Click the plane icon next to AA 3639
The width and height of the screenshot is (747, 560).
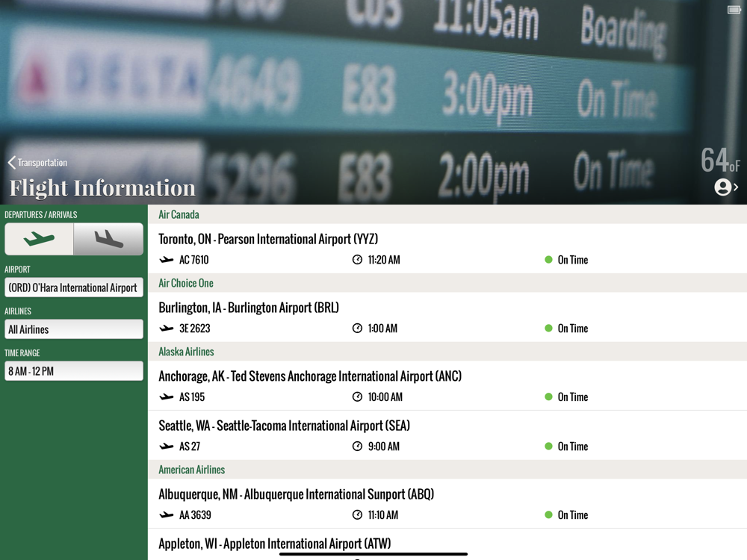167,514
